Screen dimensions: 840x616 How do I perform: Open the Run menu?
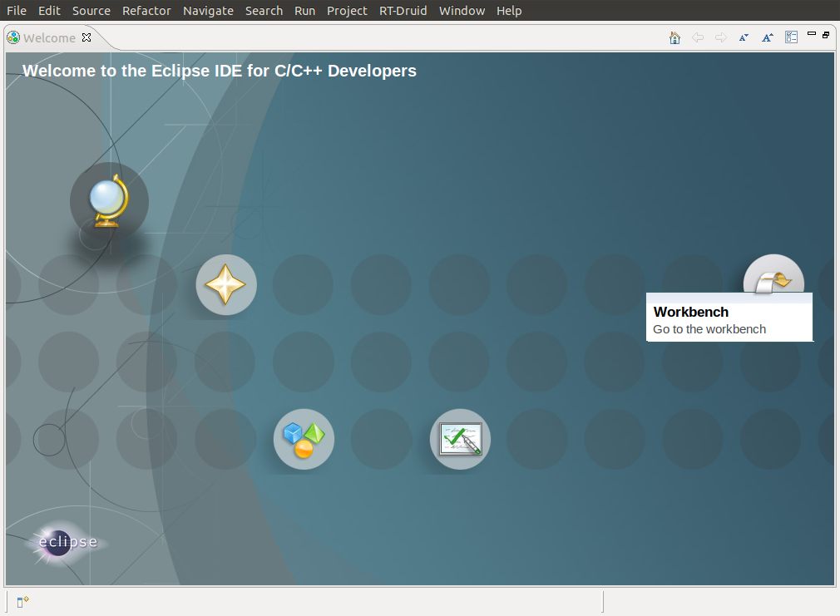click(305, 11)
